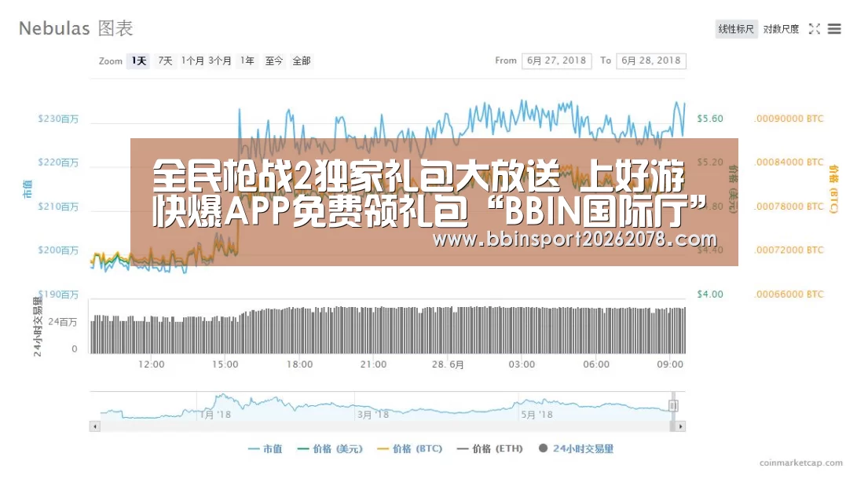The height and width of the screenshot is (479, 868).
Task: Click the 28. 6月 date axis label
Action: click(x=448, y=364)
